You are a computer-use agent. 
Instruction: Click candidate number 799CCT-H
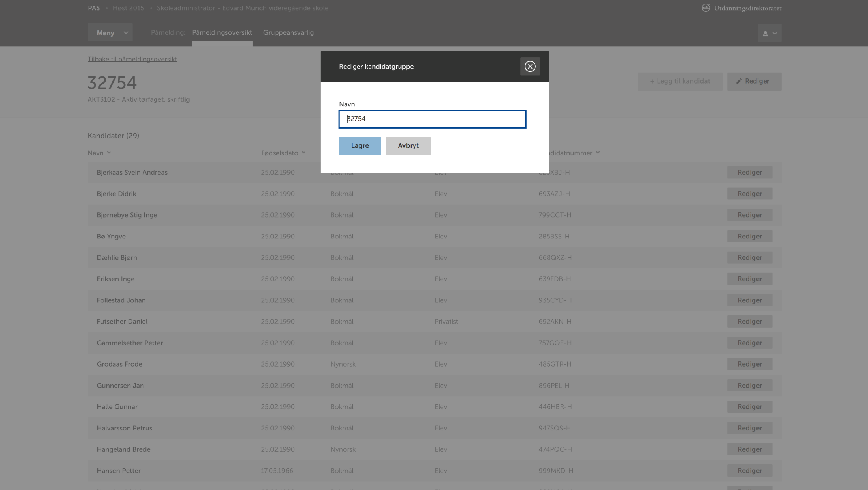[x=555, y=215]
